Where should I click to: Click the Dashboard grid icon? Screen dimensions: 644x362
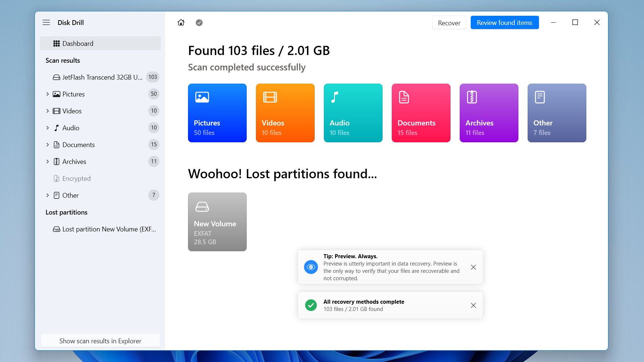[57, 44]
